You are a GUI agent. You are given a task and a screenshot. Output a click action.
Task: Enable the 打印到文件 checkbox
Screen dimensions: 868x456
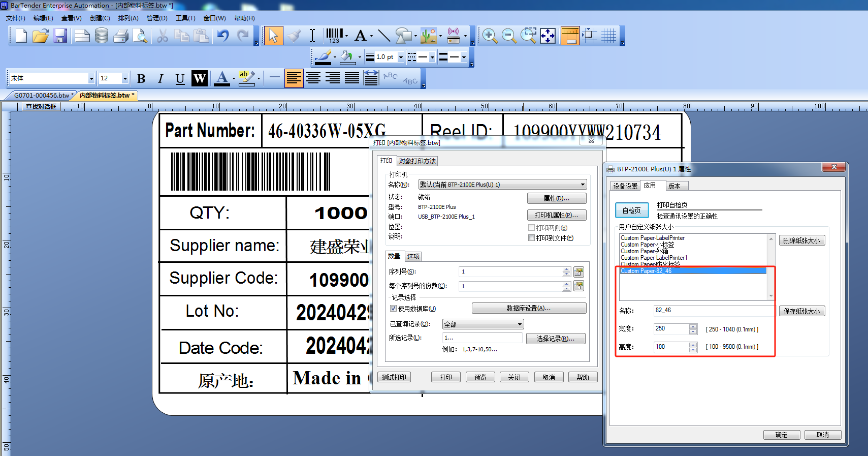pos(531,238)
